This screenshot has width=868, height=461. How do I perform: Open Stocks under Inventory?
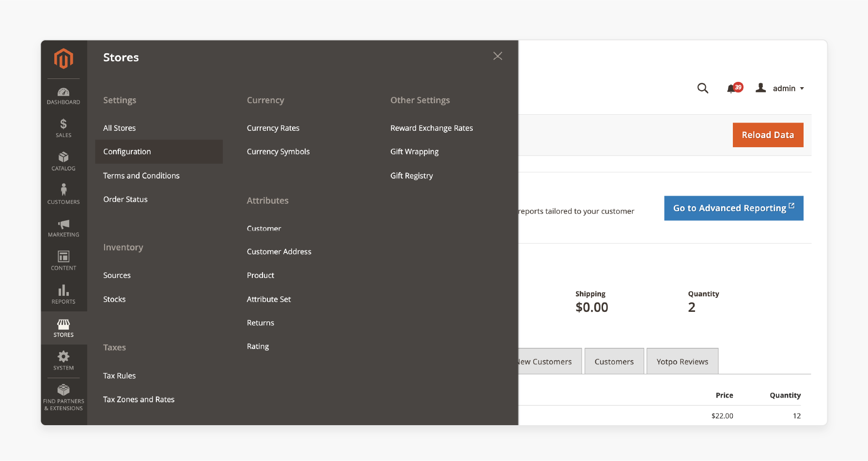click(x=114, y=299)
